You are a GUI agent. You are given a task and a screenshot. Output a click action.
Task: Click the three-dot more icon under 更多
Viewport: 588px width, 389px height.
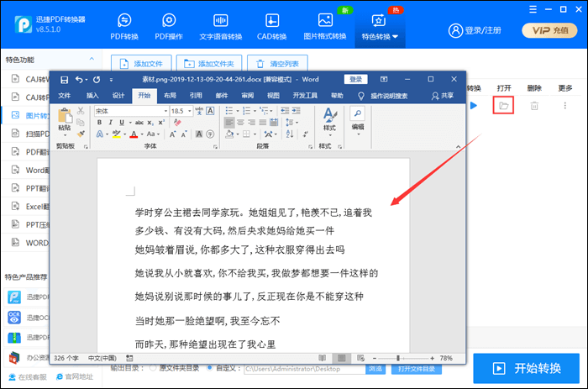(565, 106)
